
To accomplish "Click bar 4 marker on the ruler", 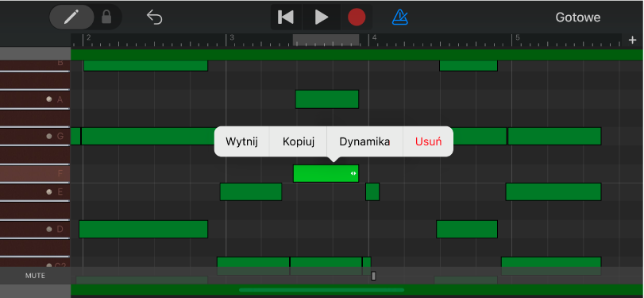I will [374, 38].
